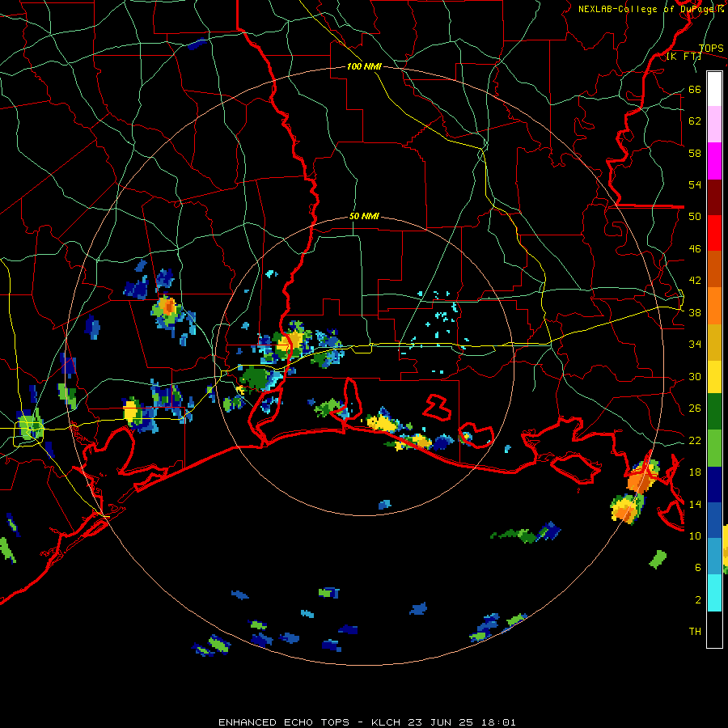Click the 100 NMI range ring label
The width and height of the screenshot is (728, 728).
point(364,67)
